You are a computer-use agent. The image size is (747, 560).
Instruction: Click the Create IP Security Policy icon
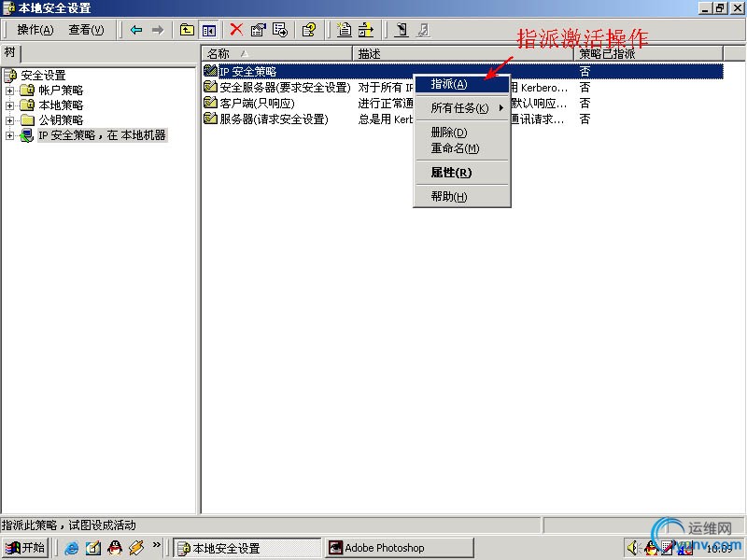[x=344, y=30]
